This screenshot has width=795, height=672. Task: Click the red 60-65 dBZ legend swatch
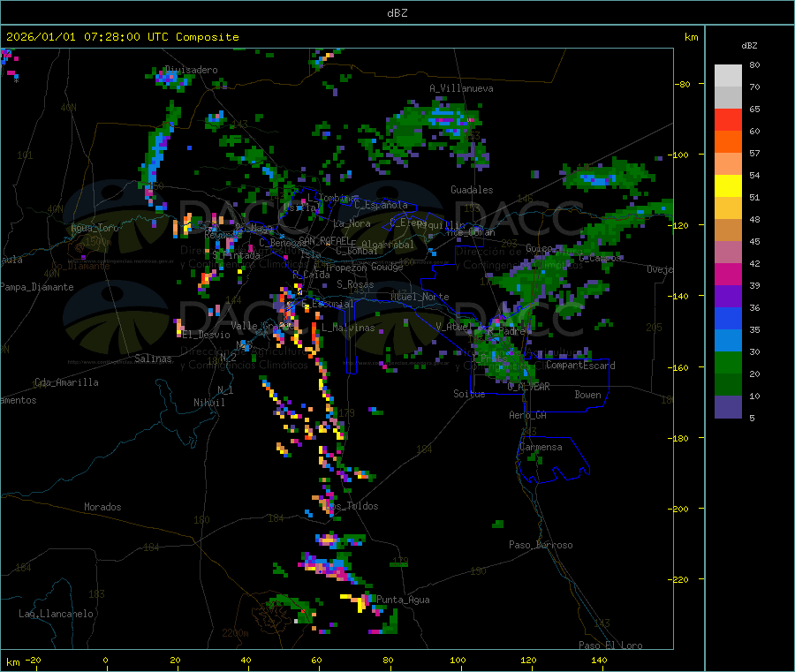[728, 119]
